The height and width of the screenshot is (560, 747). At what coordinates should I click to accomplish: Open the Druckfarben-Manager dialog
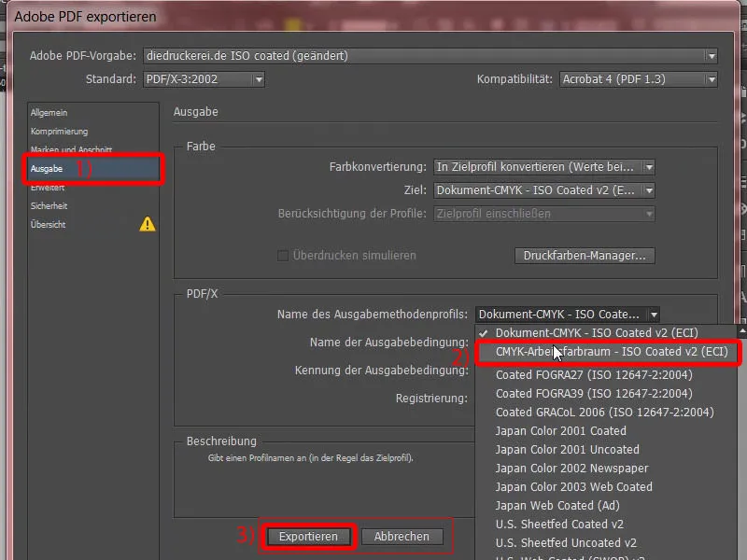point(585,255)
